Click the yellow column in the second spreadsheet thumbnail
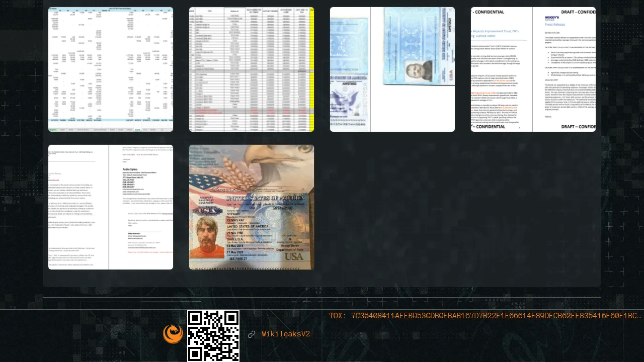This screenshot has height=362, width=644. pyautogui.click(x=311, y=69)
